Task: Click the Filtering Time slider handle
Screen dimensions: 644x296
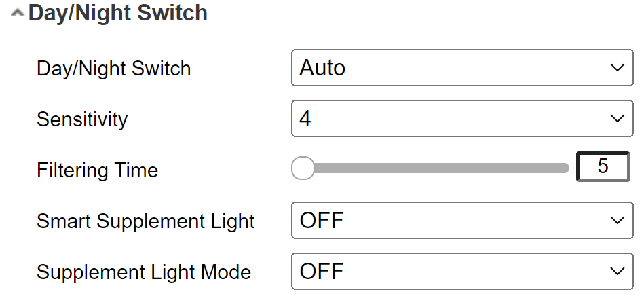Action: pyautogui.click(x=303, y=168)
